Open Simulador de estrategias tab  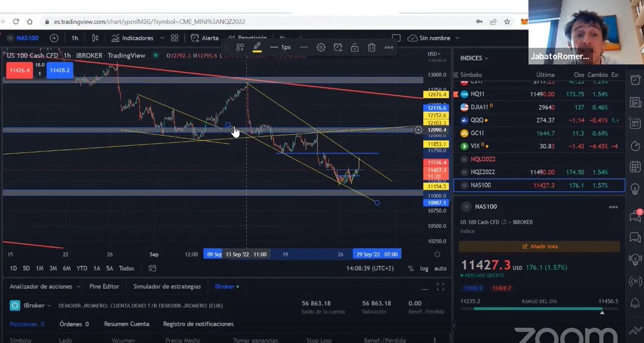167,287
